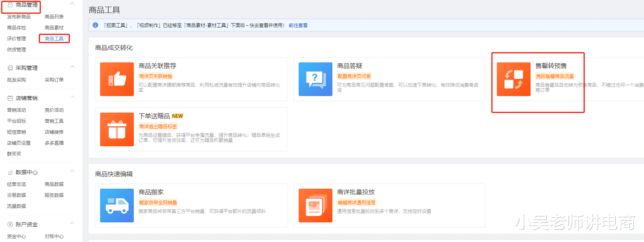
Task: Collapse the 店铺营销 section chevron
Action: [72, 97]
